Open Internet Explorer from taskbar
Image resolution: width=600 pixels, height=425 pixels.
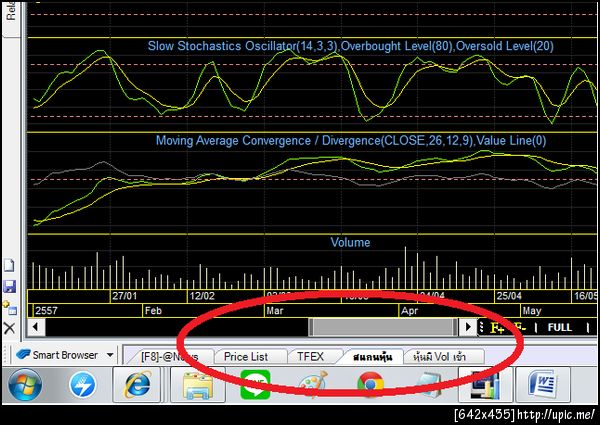137,385
